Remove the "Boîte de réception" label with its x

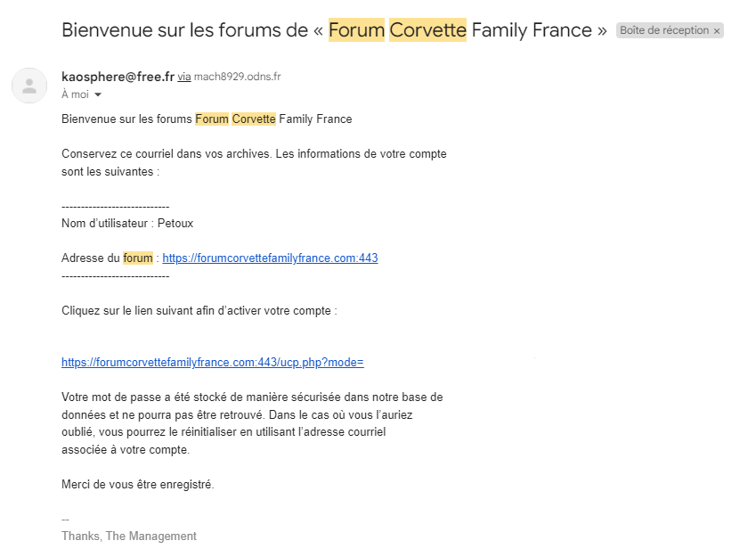point(717,30)
